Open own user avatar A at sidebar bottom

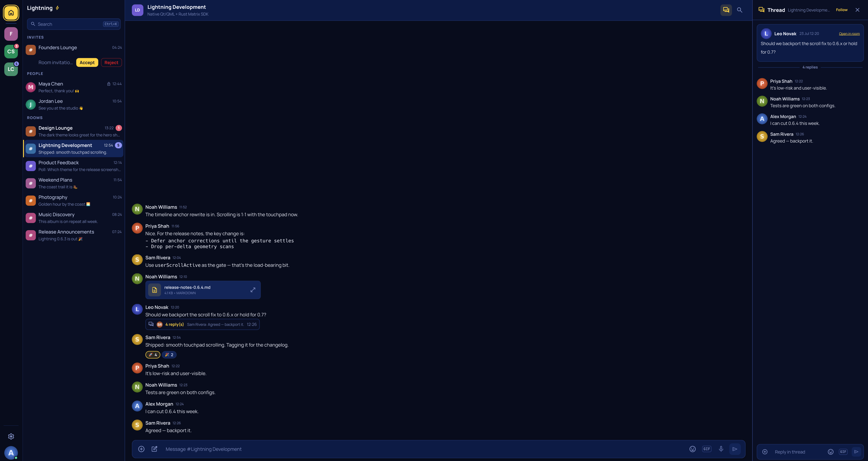click(11, 453)
